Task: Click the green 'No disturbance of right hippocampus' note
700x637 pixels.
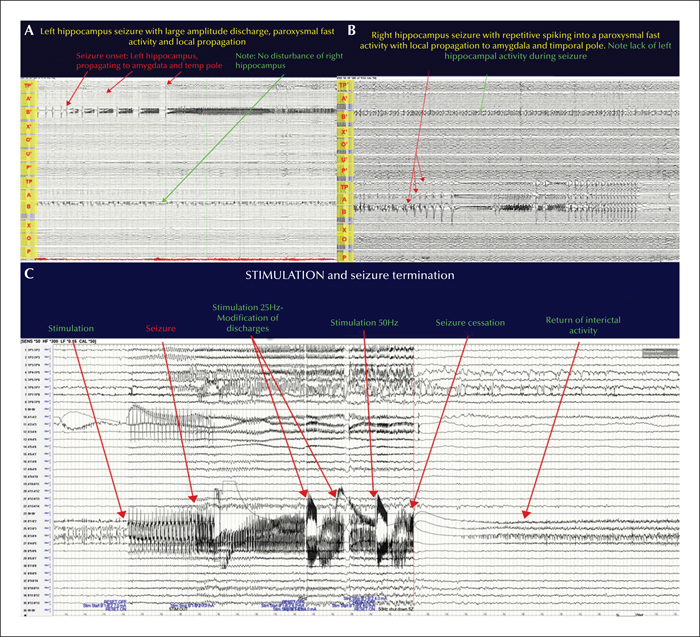Action: click(289, 61)
